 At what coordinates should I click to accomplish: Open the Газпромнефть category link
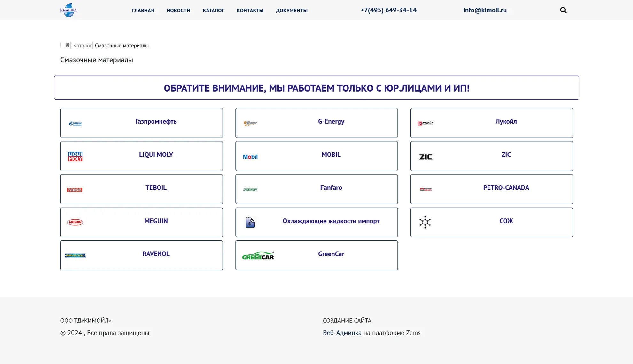click(x=156, y=121)
